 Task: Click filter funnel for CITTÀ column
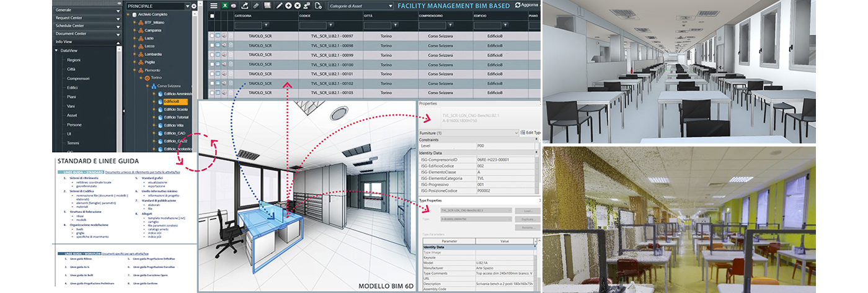click(396, 25)
